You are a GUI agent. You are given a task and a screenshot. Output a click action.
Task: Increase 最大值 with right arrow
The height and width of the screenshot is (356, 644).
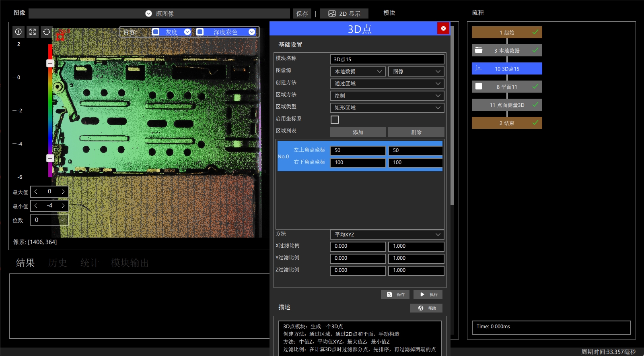(63, 192)
